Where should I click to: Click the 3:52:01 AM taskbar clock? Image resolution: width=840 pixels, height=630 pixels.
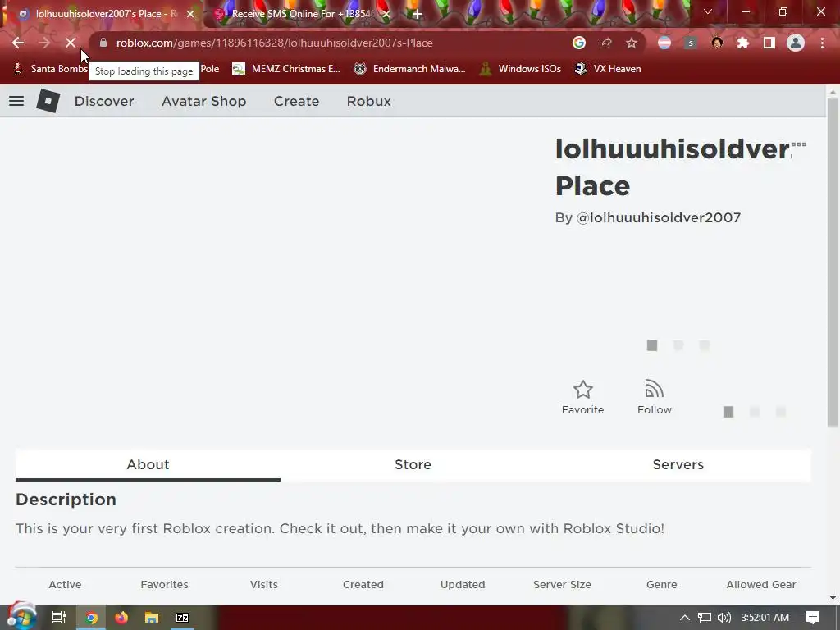tap(765, 618)
